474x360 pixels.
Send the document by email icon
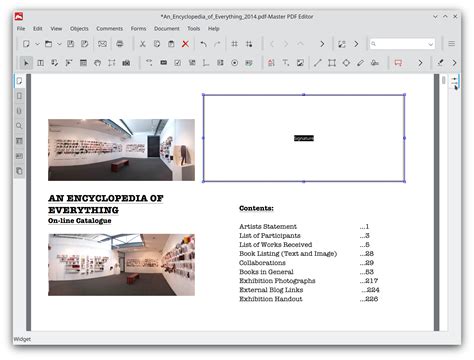[102, 44]
